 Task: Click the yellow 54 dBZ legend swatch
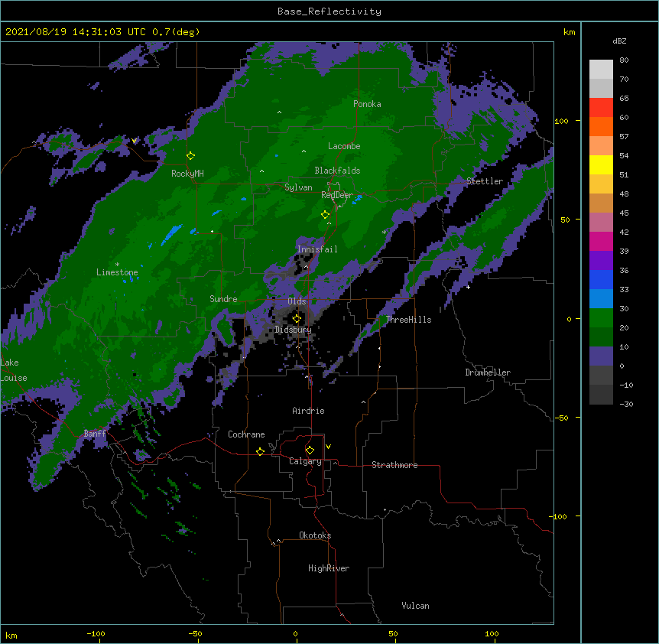pyautogui.click(x=601, y=165)
